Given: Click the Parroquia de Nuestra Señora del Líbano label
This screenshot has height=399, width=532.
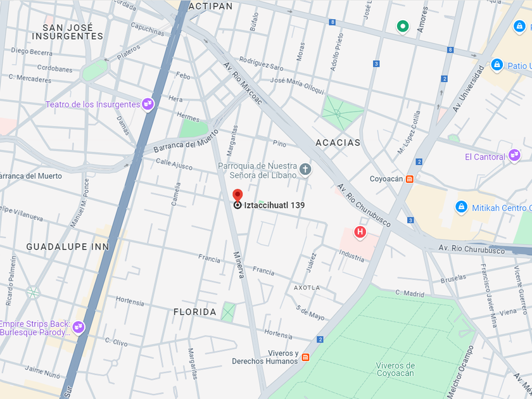Looking at the screenshot, I should pyautogui.click(x=257, y=170).
